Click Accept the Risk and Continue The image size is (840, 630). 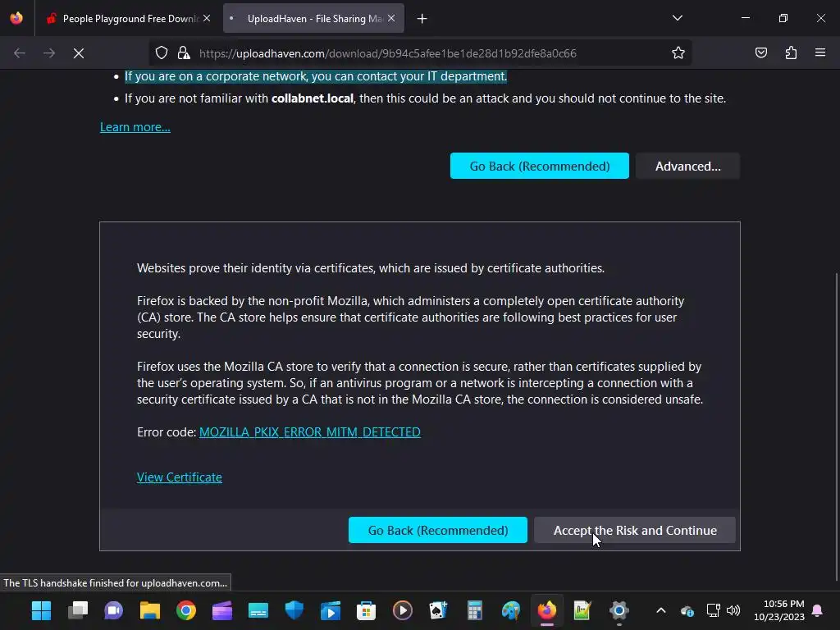coord(635,531)
